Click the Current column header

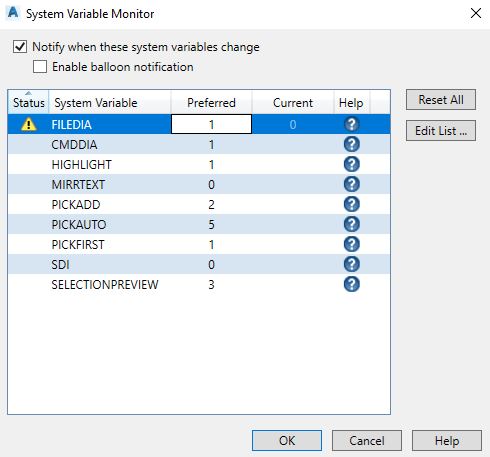293,102
